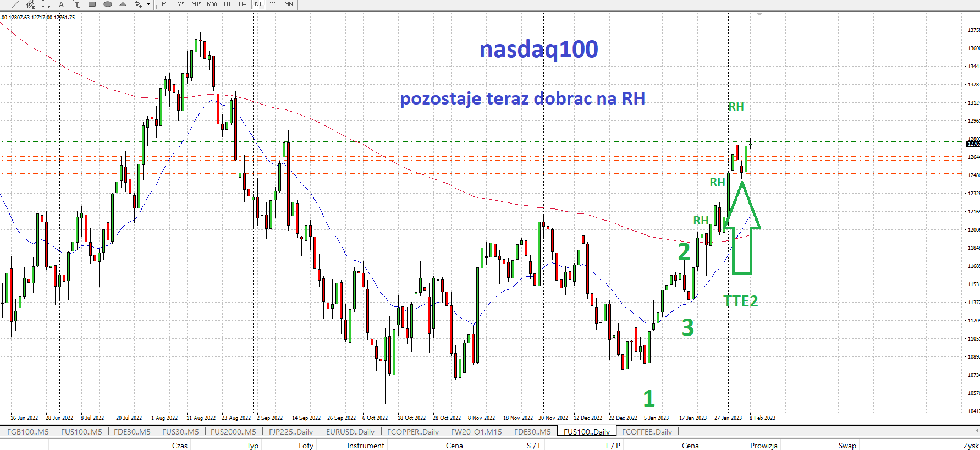Viewport: 980px width, 450px height.
Task: Open the FGB100.,M5 chart tab
Action: [28, 432]
